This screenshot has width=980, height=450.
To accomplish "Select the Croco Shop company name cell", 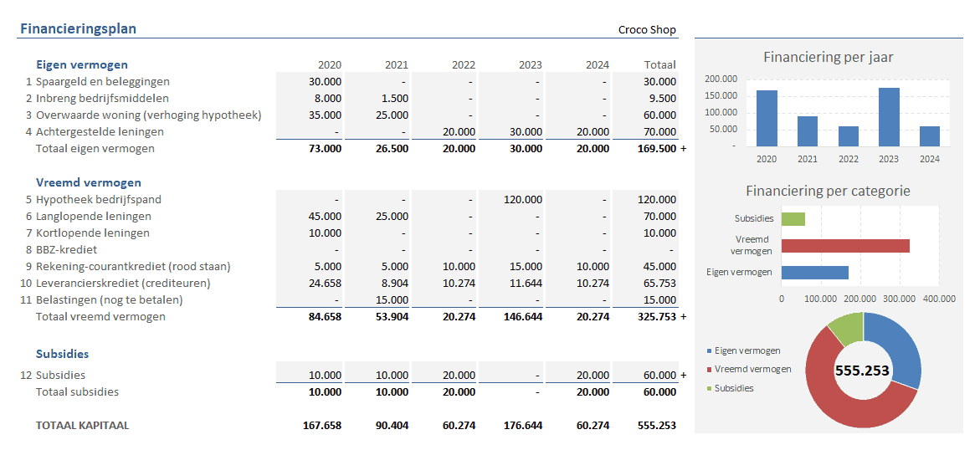I will (646, 29).
